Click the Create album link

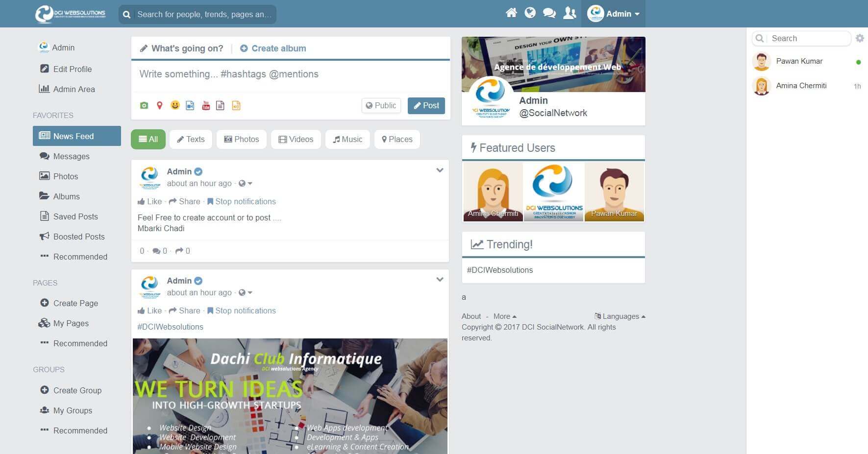(x=273, y=48)
